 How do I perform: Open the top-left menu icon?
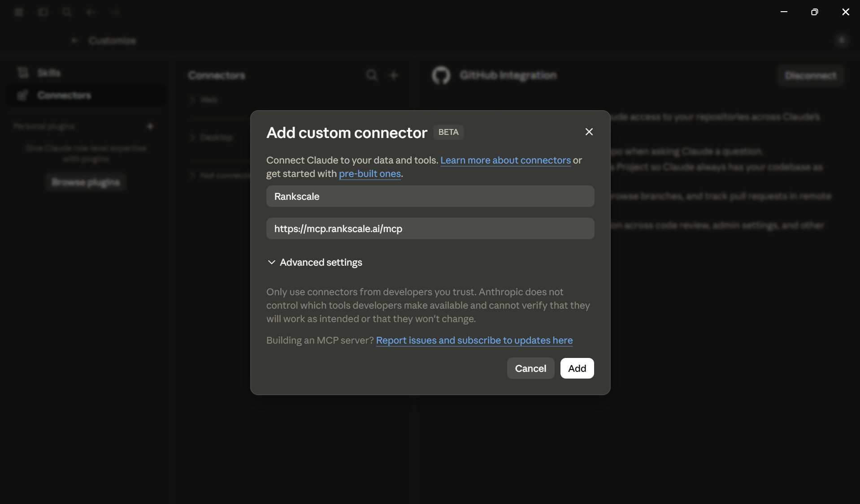[x=19, y=12]
